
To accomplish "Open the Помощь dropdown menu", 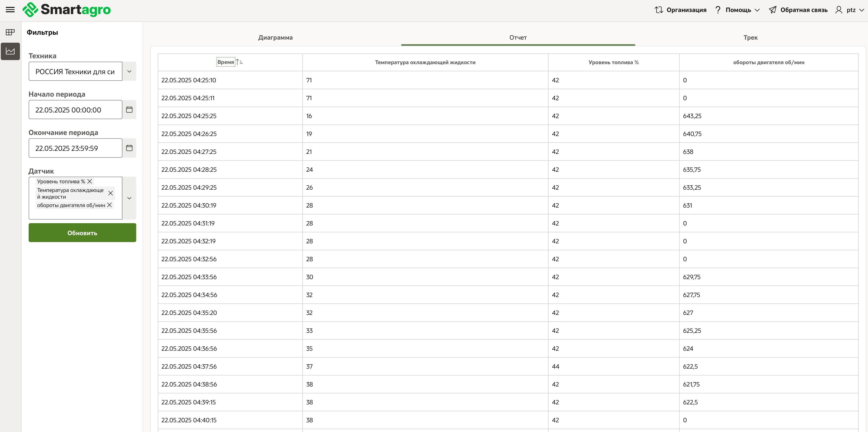I will tap(738, 10).
